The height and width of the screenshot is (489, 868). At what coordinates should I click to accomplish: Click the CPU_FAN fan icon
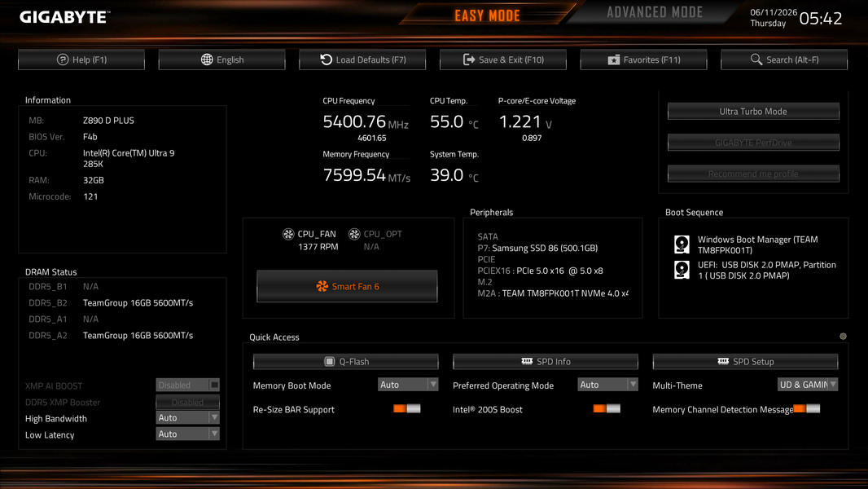point(288,234)
